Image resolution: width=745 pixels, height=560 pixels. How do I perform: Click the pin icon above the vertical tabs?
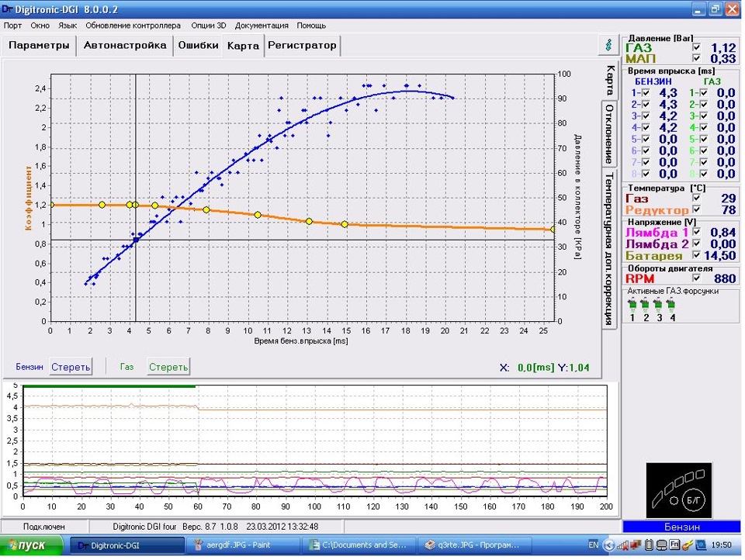[608, 45]
